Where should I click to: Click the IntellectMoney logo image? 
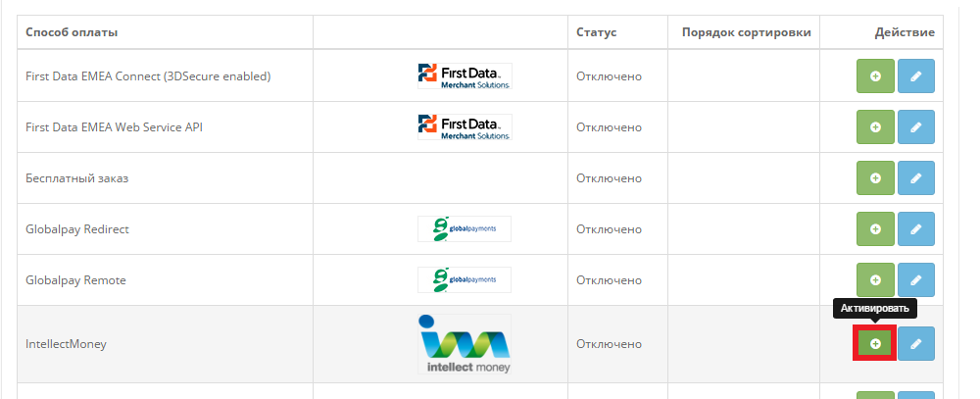[x=464, y=344]
